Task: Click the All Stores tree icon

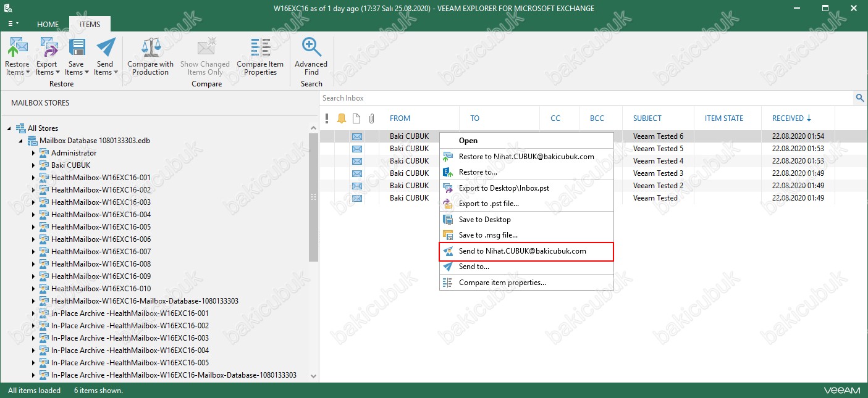Action: pos(20,128)
